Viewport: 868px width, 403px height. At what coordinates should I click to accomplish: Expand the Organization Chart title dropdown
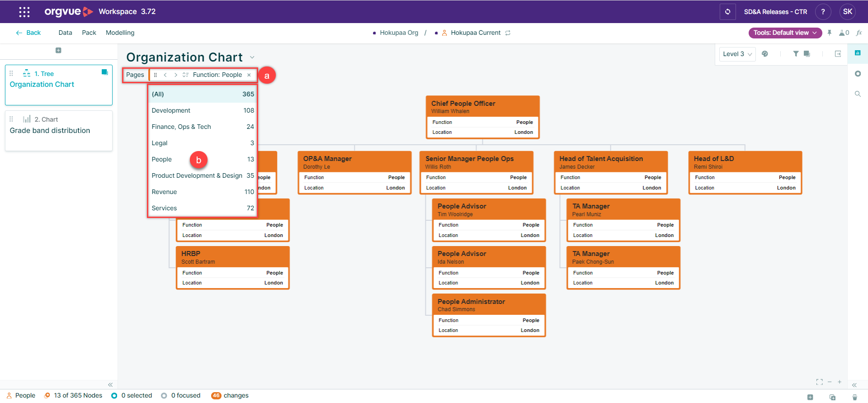coord(252,57)
